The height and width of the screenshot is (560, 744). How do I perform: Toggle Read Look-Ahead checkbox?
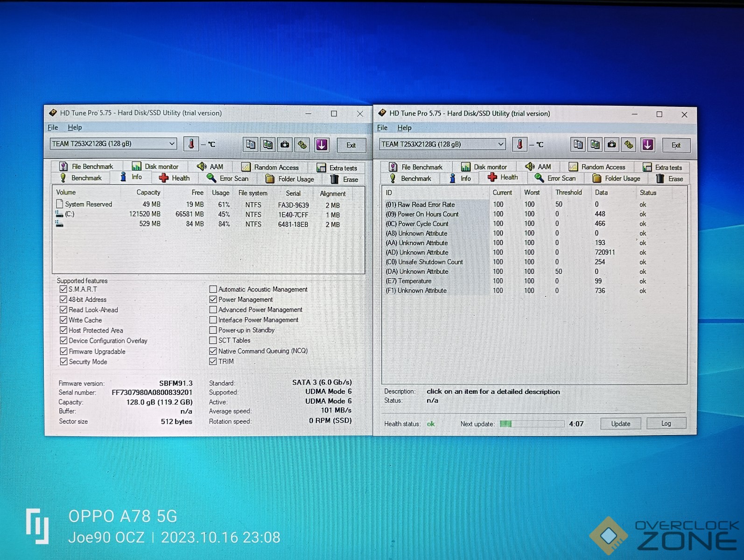63,309
